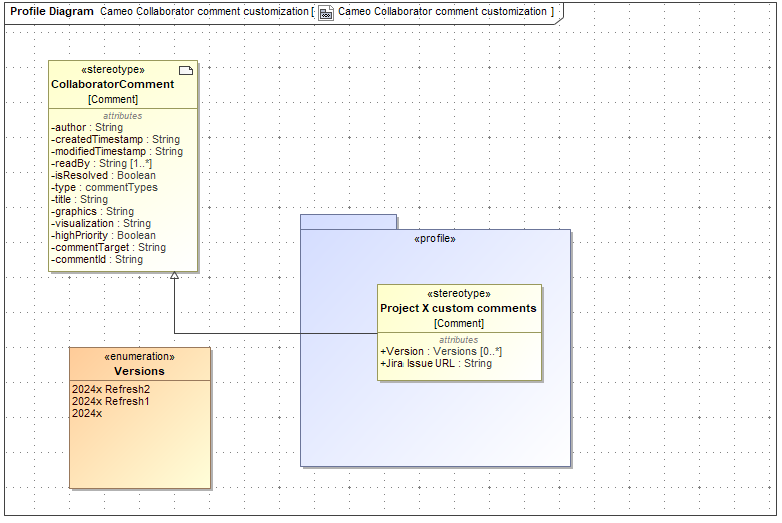Click the 2024x Refresh2 enumeration literal
The width and height of the screenshot is (782, 523).
[111, 389]
